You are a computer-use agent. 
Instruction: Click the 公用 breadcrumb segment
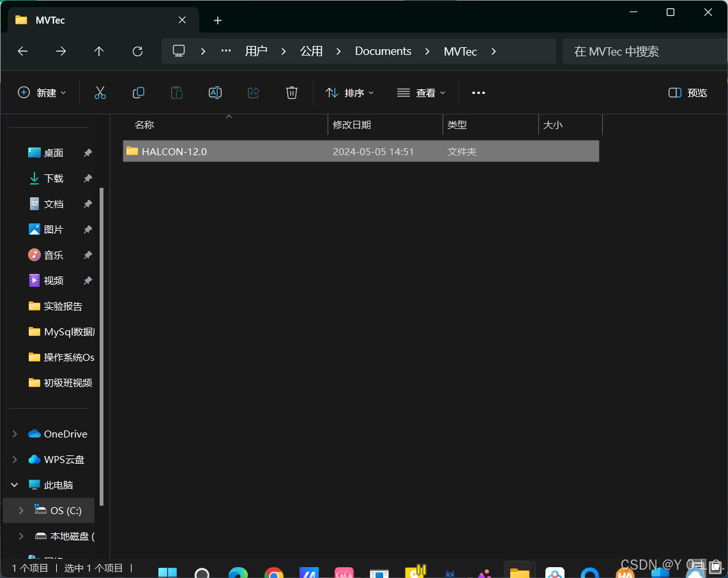point(311,51)
